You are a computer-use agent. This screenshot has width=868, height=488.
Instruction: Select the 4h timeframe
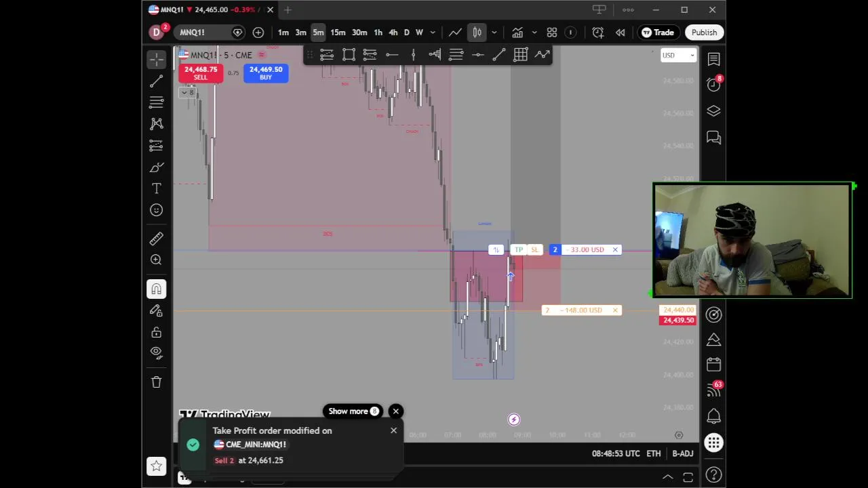click(x=393, y=33)
